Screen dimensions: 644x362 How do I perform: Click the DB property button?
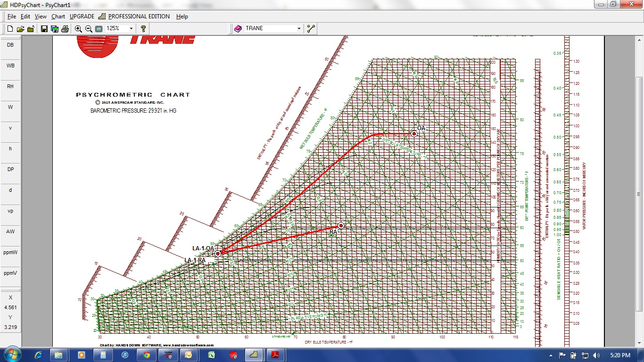(10, 45)
